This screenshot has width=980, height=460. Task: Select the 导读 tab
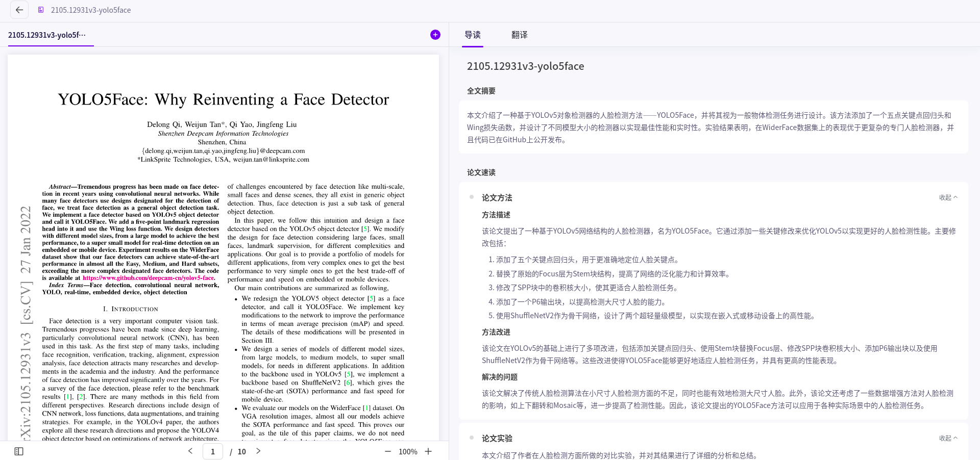pyautogui.click(x=472, y=35)
